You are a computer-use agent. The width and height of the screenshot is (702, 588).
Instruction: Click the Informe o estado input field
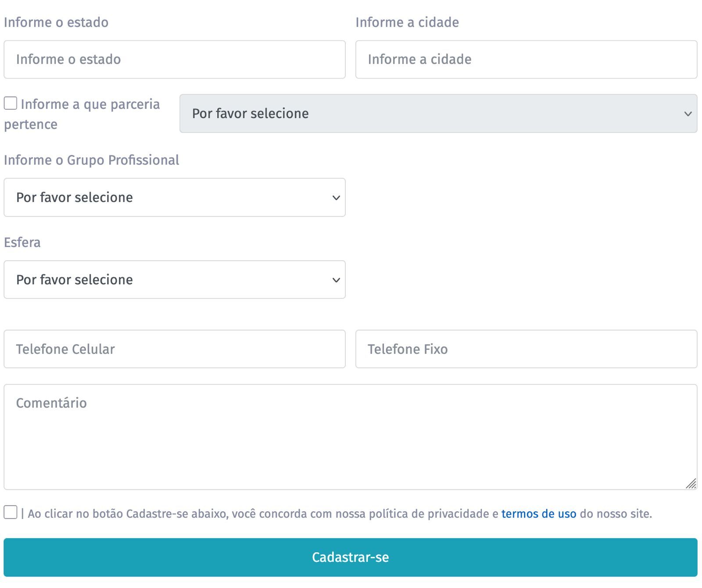click(175, 60)
